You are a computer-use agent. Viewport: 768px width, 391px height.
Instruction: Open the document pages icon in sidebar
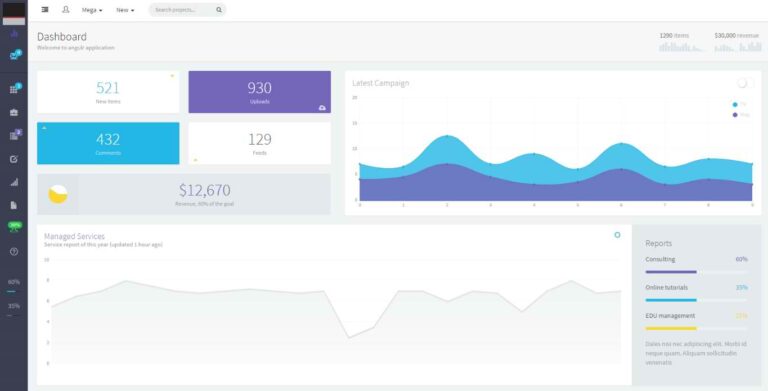click(14, 205)
